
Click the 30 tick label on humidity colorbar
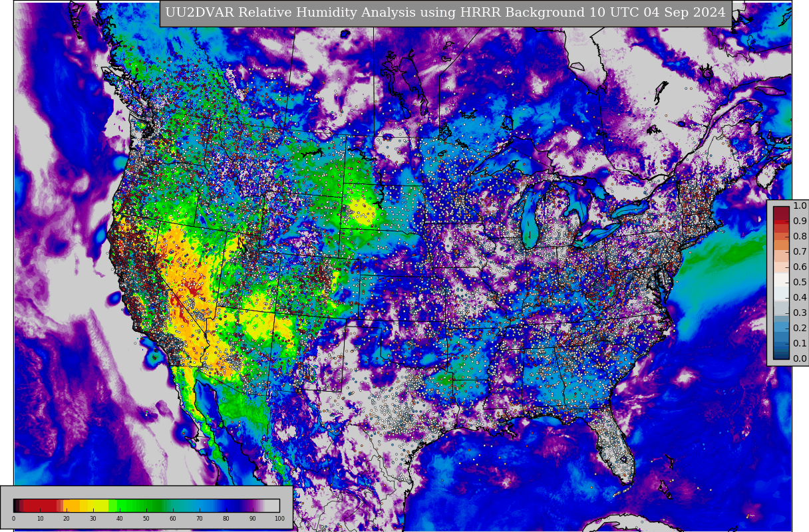tap(93, 519)
